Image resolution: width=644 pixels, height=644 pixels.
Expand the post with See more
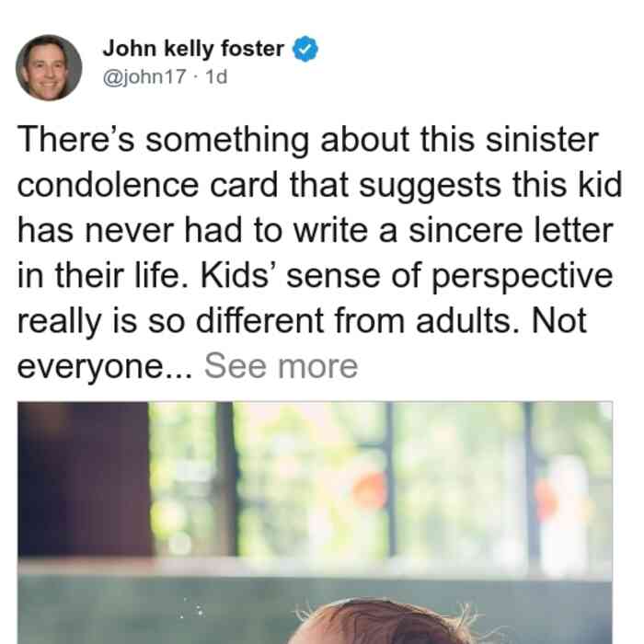pos(281,366)
